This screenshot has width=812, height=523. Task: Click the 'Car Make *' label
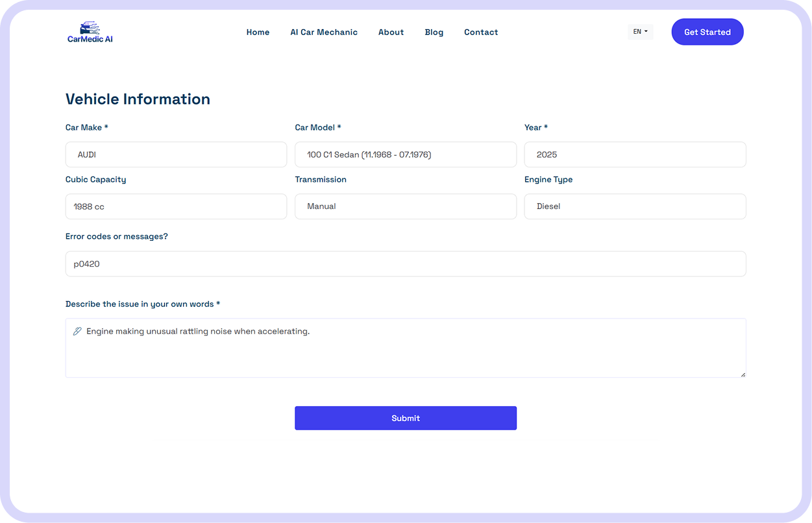[87, 127]
